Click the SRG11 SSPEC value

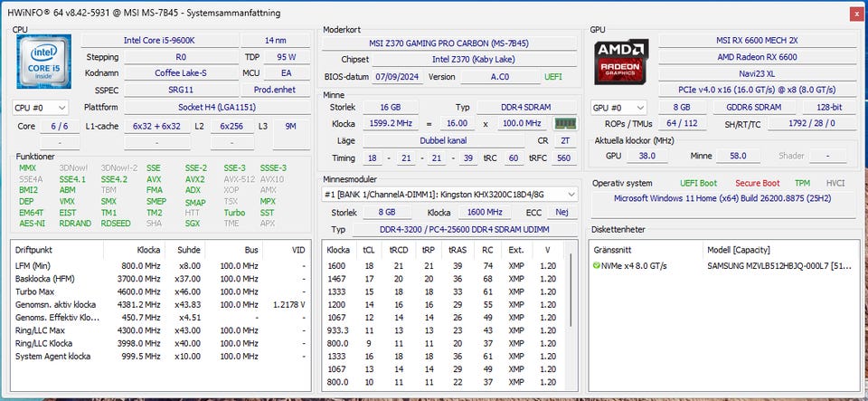[x=181, y=90]
